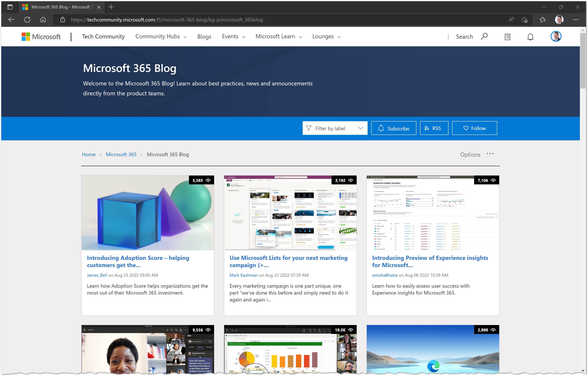
Task: Click the Search magnifier icon
Action: (484, 36)
